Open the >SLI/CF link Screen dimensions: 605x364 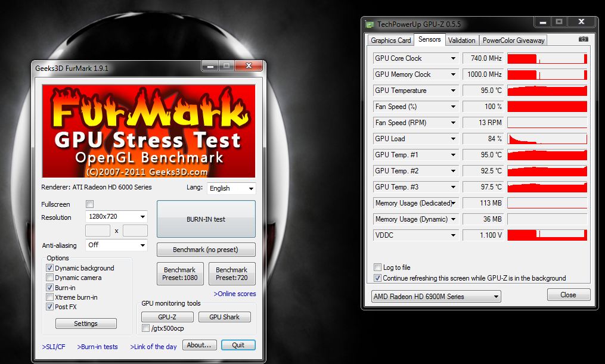click(x=54, y=347)
